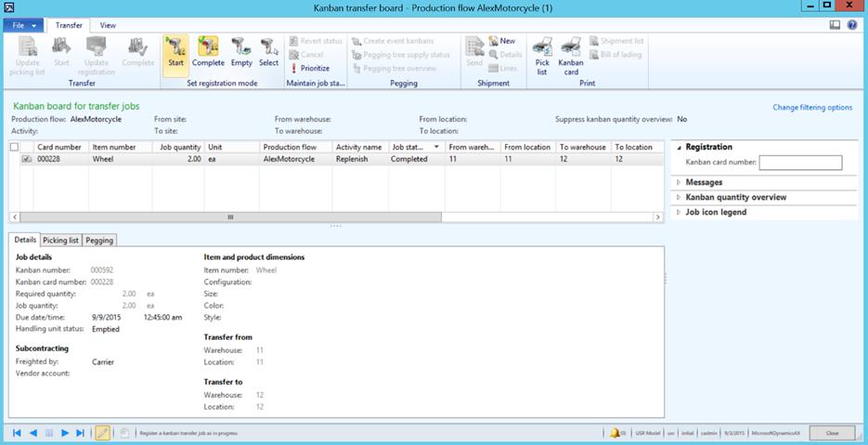The height and width of the screenshot is (445, 868).
Task: Open shipment Details
Action: (x=505, y=54)
